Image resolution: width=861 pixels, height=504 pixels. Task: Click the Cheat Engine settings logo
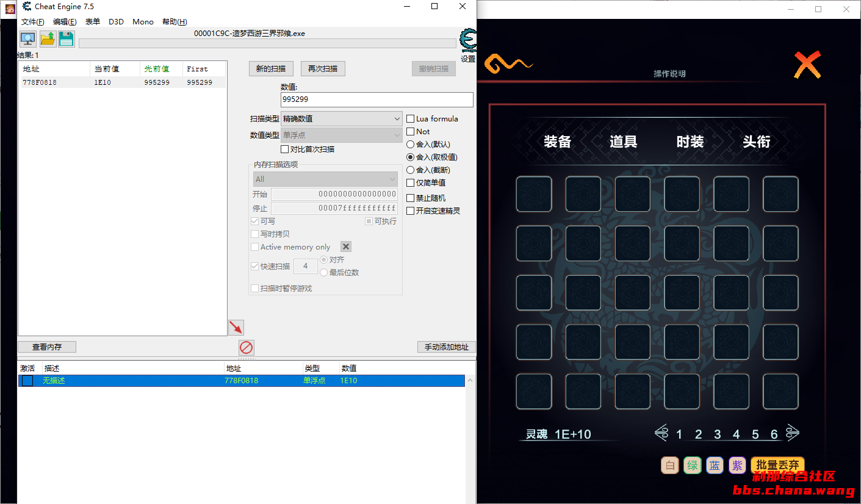pyautogui.click(x=468, y=40)
